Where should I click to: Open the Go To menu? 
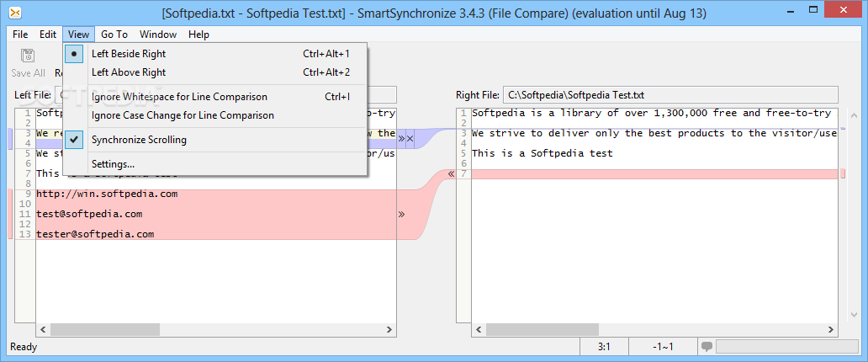[x=114, y=35]
